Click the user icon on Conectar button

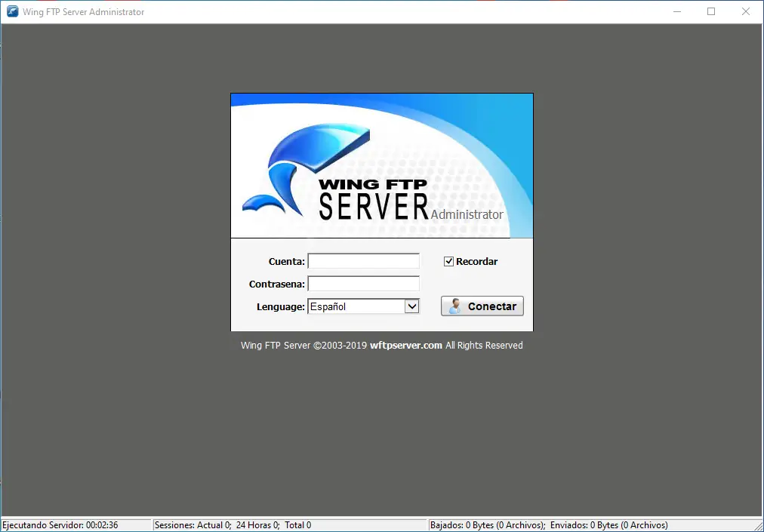455,306
